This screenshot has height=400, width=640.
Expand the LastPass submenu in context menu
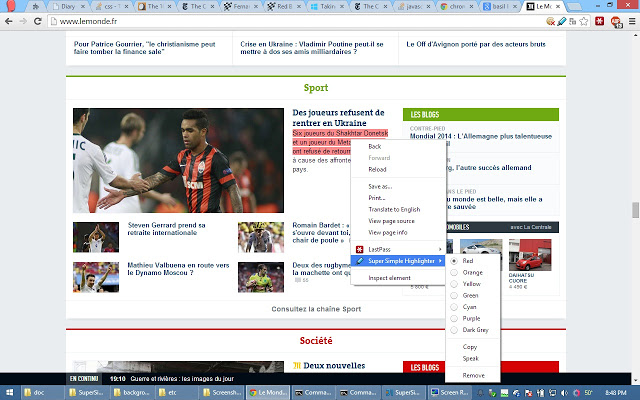[398, 249]
